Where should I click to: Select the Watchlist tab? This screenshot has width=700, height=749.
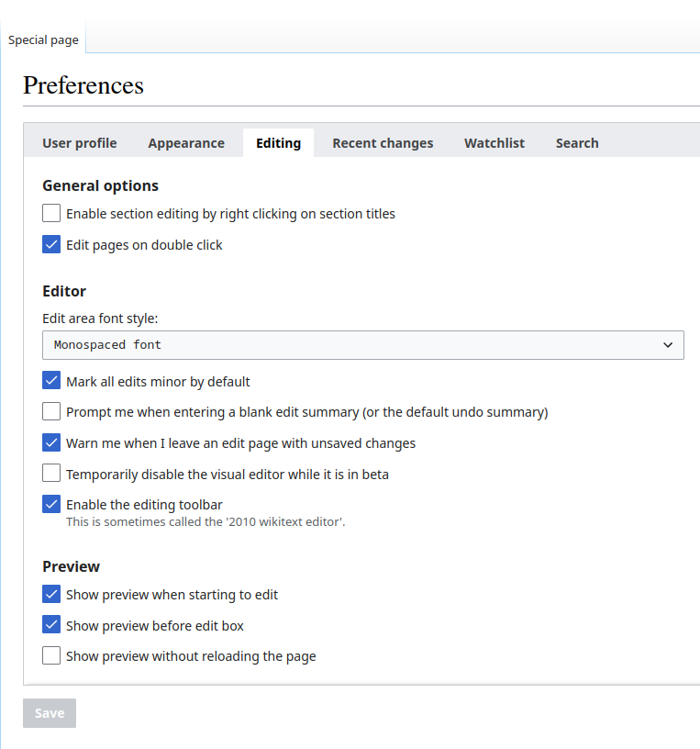pos(494,143)
